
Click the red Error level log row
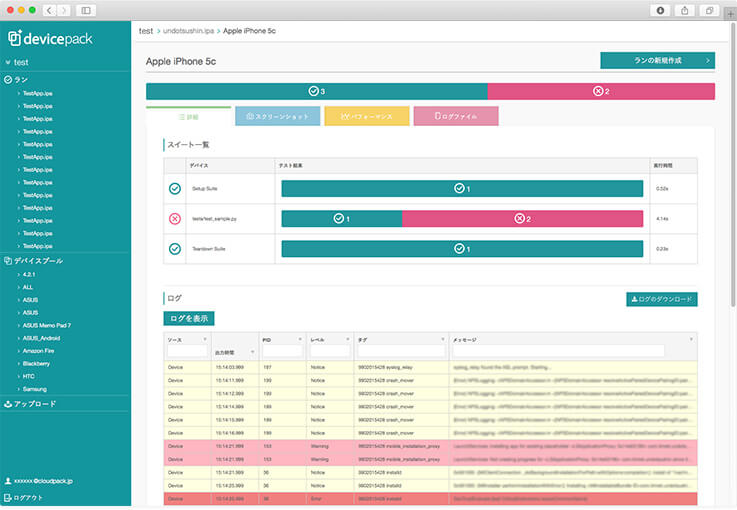(x=430, y=499)
